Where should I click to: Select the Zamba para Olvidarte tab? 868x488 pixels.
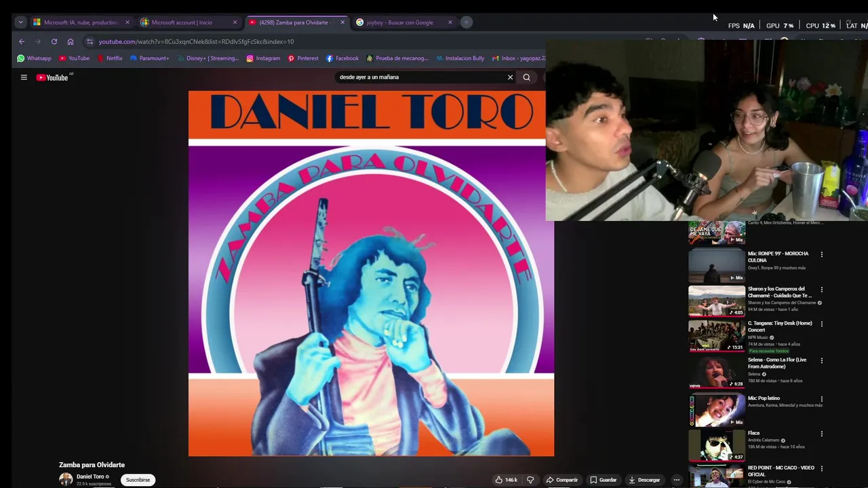pyautogui.click(x=294, y=22)
